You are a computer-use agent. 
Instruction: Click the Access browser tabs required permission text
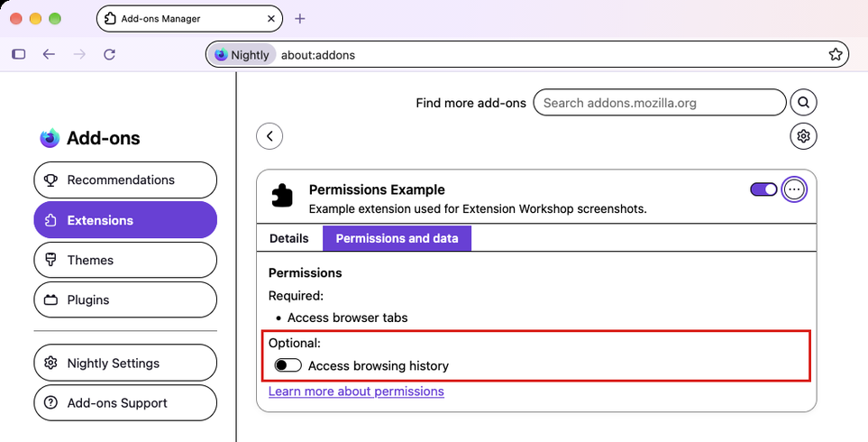pyautogui.click(x=348, y=318)
